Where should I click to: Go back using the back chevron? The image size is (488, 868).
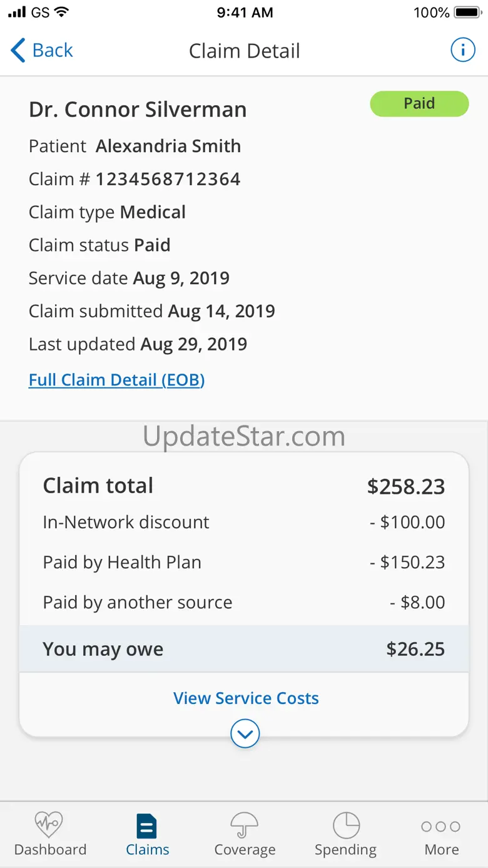(x=18, y=50)
